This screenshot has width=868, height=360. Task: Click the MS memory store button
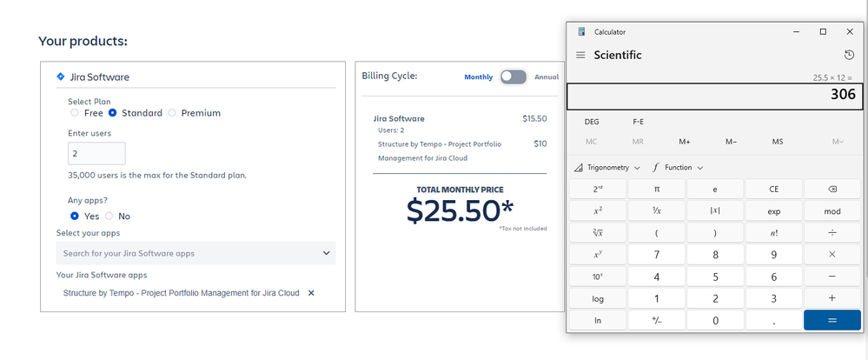pos(778,141)
